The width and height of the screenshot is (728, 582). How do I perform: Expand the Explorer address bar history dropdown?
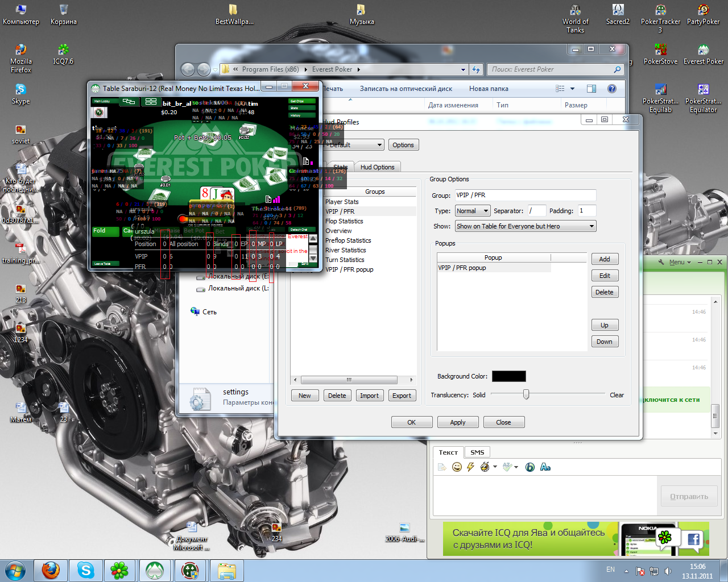pyautogui.click(x=464, y=69)
